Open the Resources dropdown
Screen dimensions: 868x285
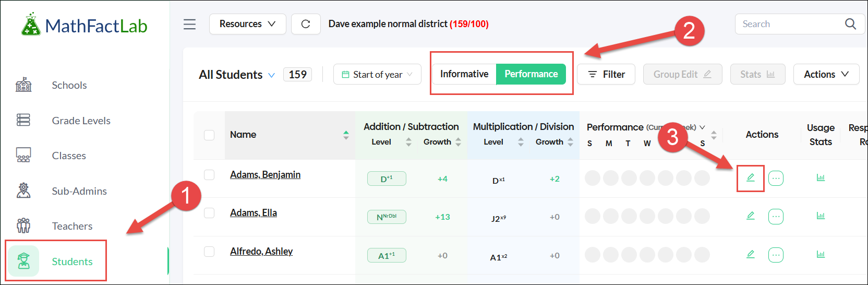248,24
